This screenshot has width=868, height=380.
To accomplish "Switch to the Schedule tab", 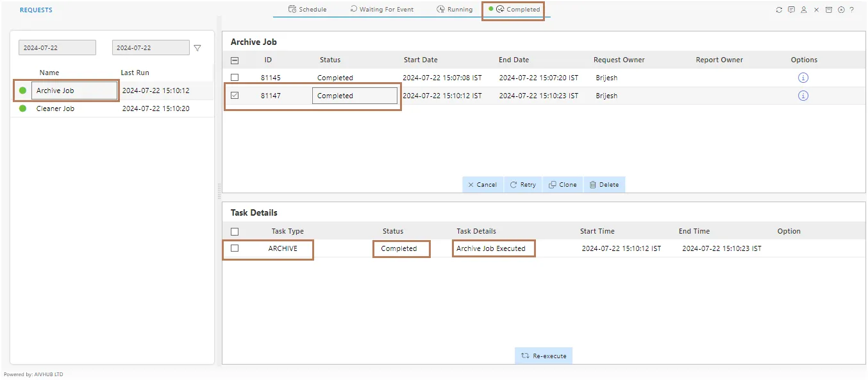I will pyautogui.click(x=308, y=10).
